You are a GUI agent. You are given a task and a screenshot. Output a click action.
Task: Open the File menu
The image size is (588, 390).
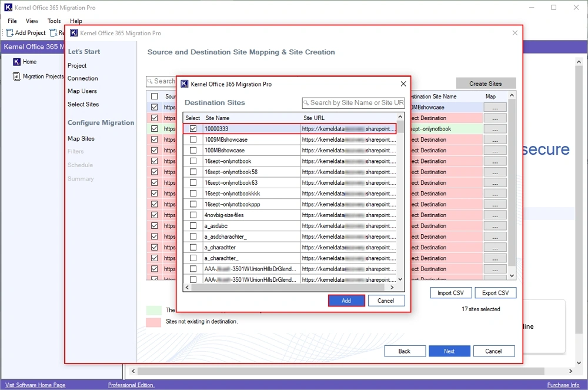point(12,21)
